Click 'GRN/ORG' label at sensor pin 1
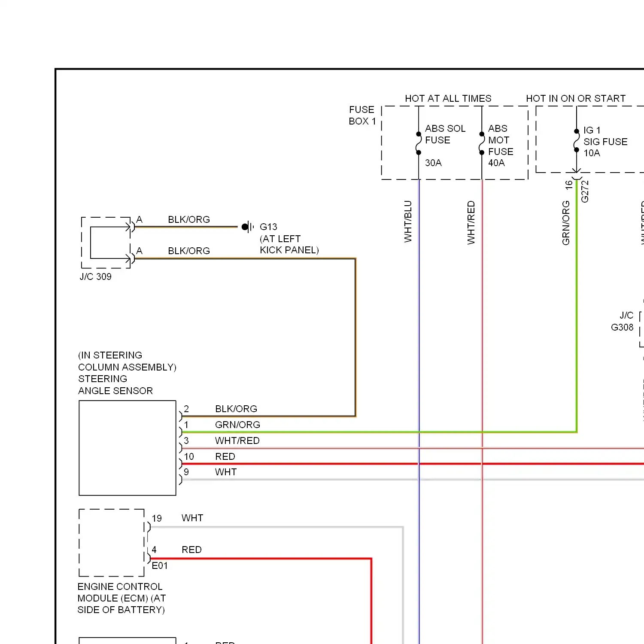Image resolution: width=644 pixels, height=644 pixels. (237, 425)
